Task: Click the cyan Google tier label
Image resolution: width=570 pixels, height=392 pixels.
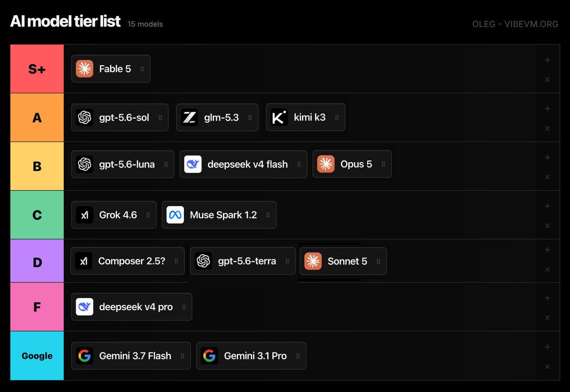Action: coord(37,356)
